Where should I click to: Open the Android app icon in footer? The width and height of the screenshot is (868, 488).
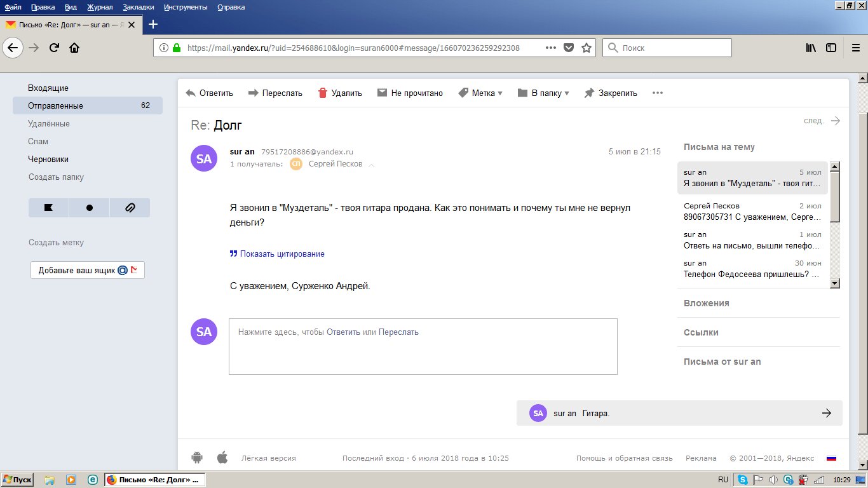[x=197, y=457]
